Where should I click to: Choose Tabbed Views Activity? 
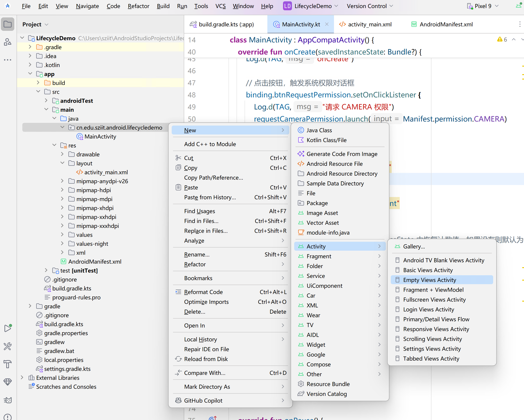[442, 359]
